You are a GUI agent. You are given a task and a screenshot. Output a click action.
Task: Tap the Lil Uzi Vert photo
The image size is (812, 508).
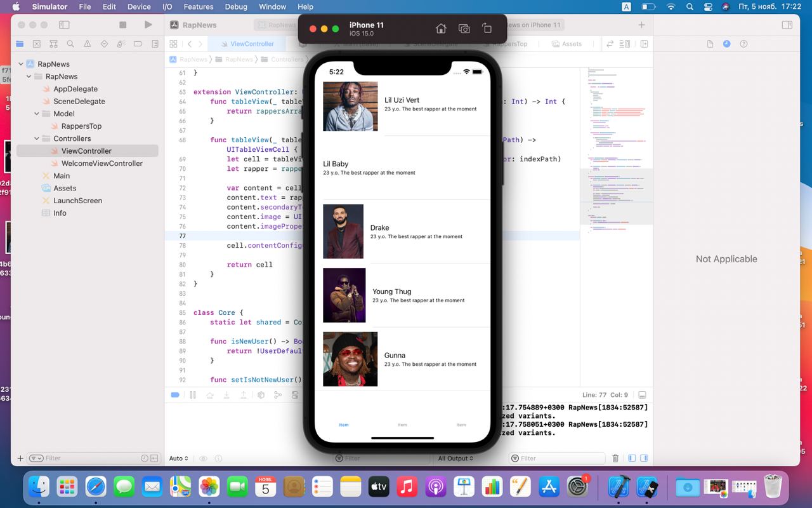tap(350, 106)
